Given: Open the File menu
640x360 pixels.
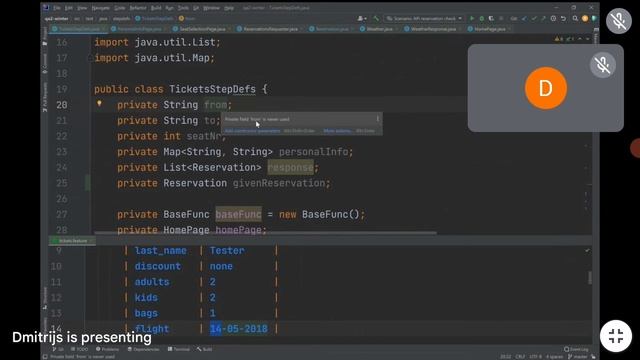Looking at the screenshot, I should [57, 8].
